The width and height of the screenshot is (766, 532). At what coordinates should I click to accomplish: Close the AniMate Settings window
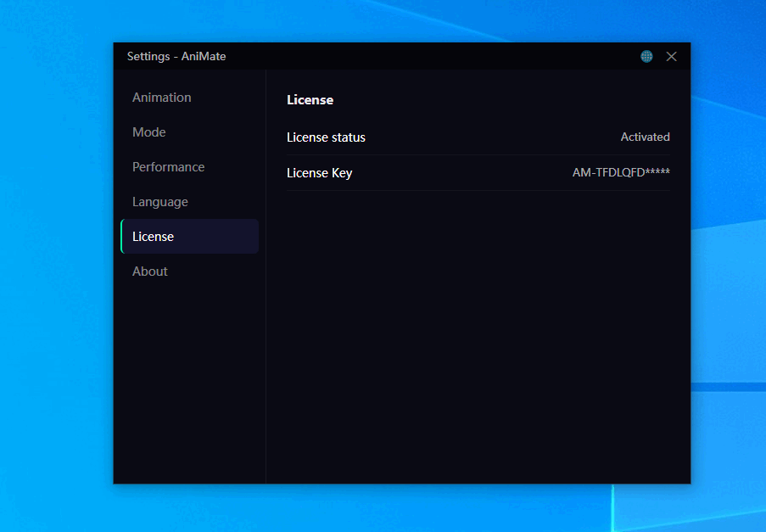671,57
